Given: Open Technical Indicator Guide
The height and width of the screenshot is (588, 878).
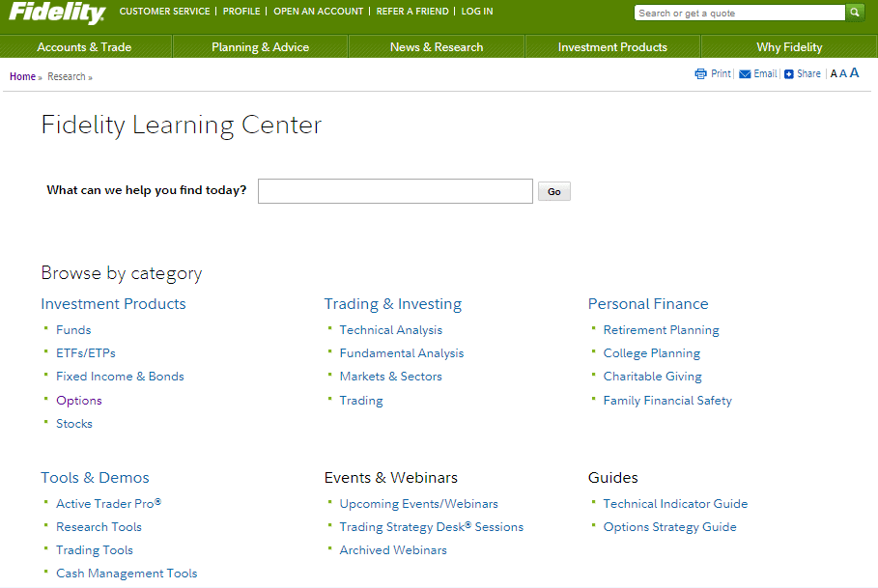Looking at the screenshot, I should coord(675,504).
